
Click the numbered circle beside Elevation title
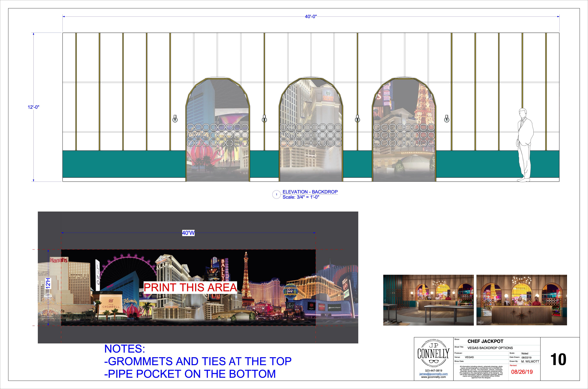coord(276,194)
